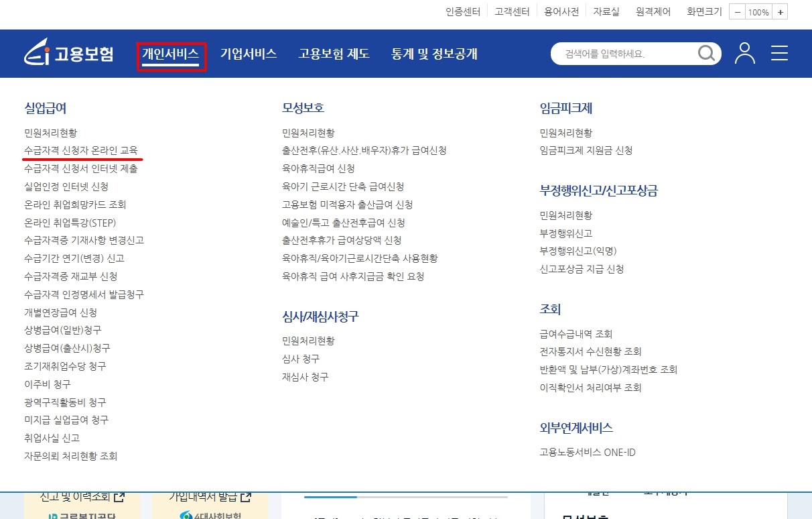Select 광역구직활동비 청구
The height and width of the screenshot is (519, 812).
click(65, 402)
